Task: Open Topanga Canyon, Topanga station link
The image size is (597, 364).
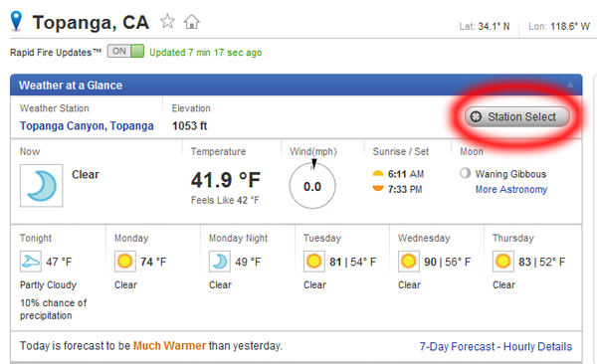Action: (87, 125)
